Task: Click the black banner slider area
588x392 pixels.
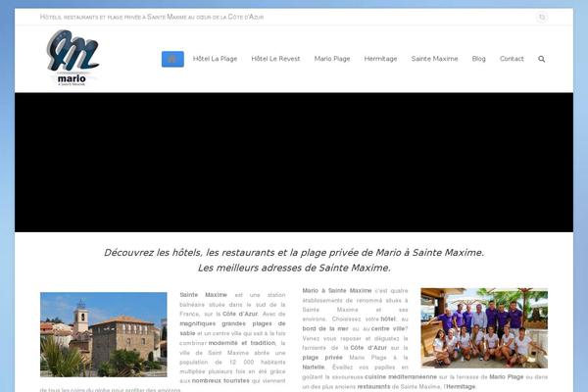Action: 294,162
